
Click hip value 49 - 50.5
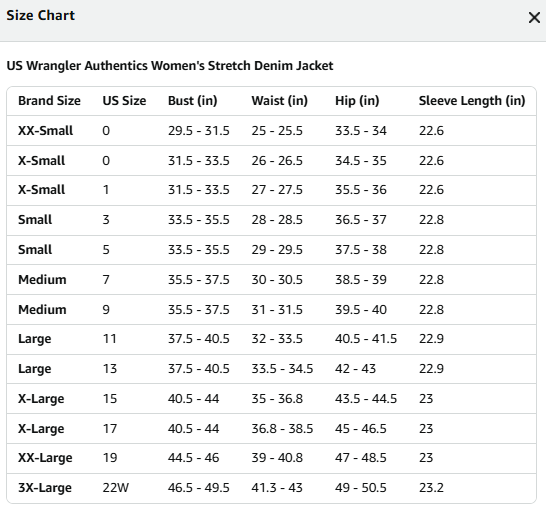pos(361,488)
